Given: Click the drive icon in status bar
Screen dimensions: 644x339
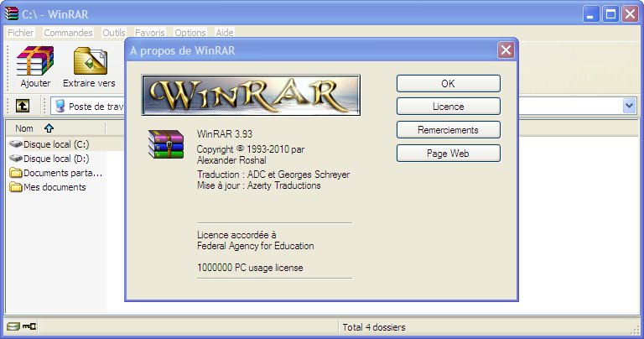Looking at the screenshot, I should [13, 326].
